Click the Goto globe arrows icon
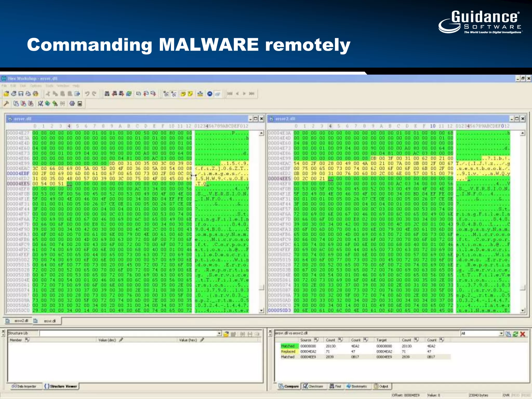Viewport: 532px width, 399px height. (x=129, y=94)
